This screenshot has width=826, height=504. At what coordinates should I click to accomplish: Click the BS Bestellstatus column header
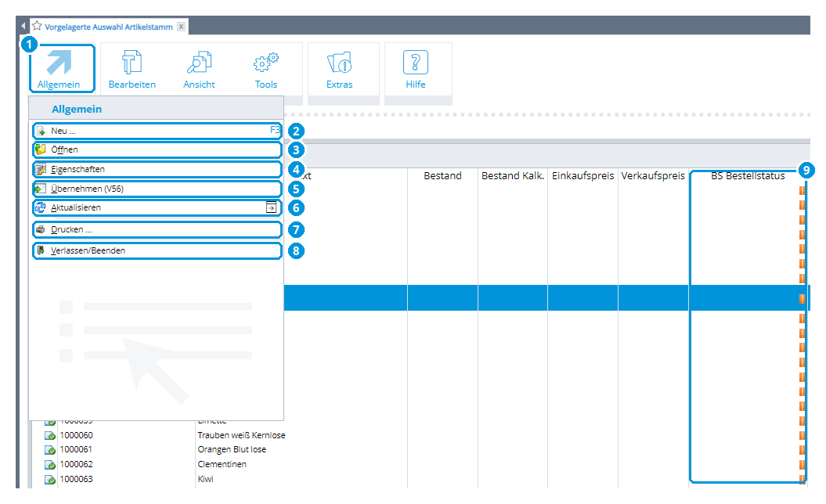[x=748, y=176]
